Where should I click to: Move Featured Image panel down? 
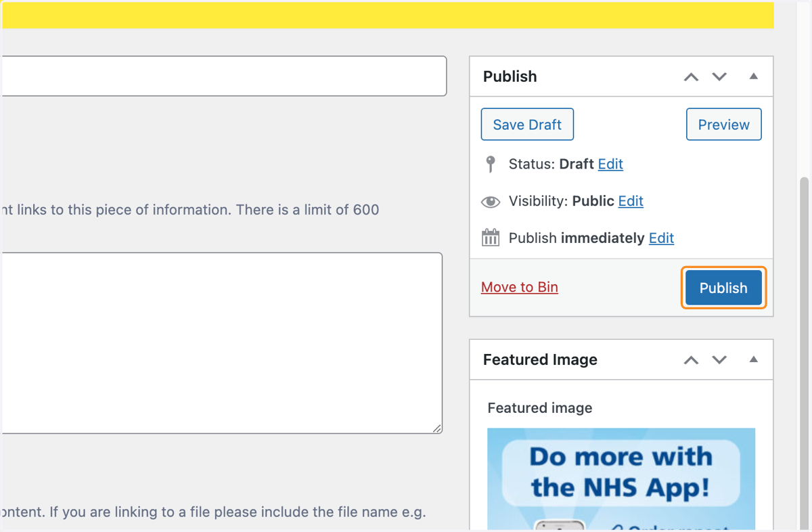point(719,359)
